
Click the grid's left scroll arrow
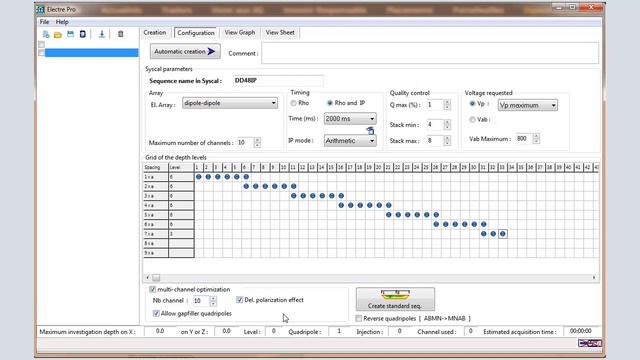click(x=148, y=278)
